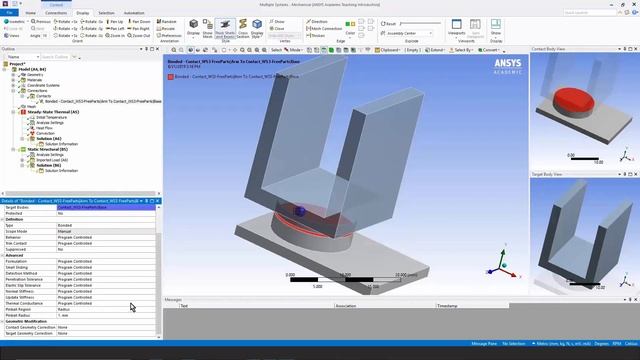Image resolution: width=640 pixels, height=360 pixels.
Task: Toggle Show Mesh
Action: pyautogui.click(x=207, y=28)
